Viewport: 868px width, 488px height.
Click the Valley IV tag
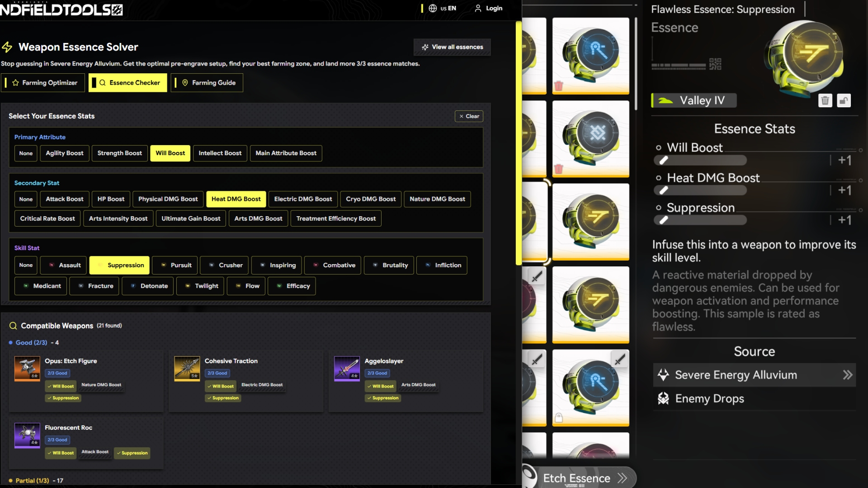coord(694,100)
